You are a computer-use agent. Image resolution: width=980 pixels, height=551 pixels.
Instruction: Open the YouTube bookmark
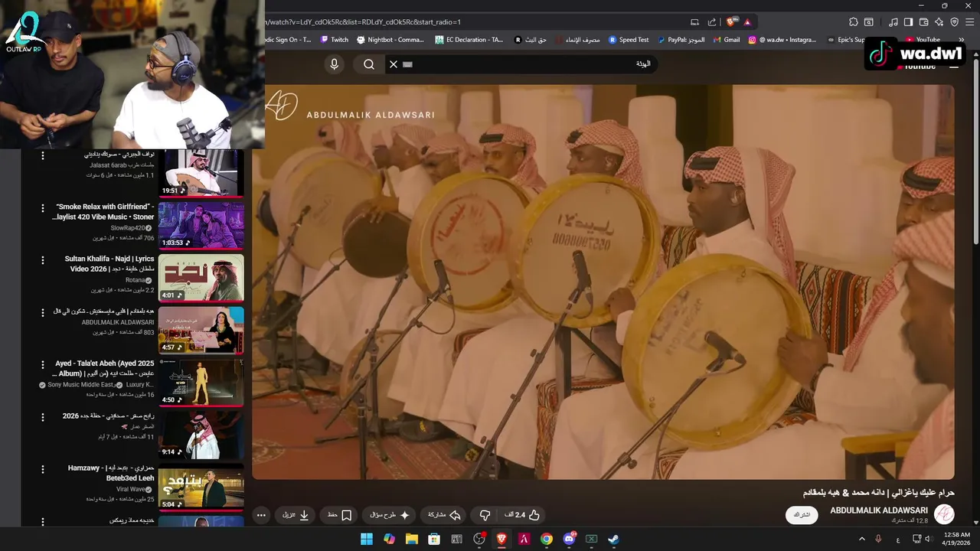tap(923, 40)
